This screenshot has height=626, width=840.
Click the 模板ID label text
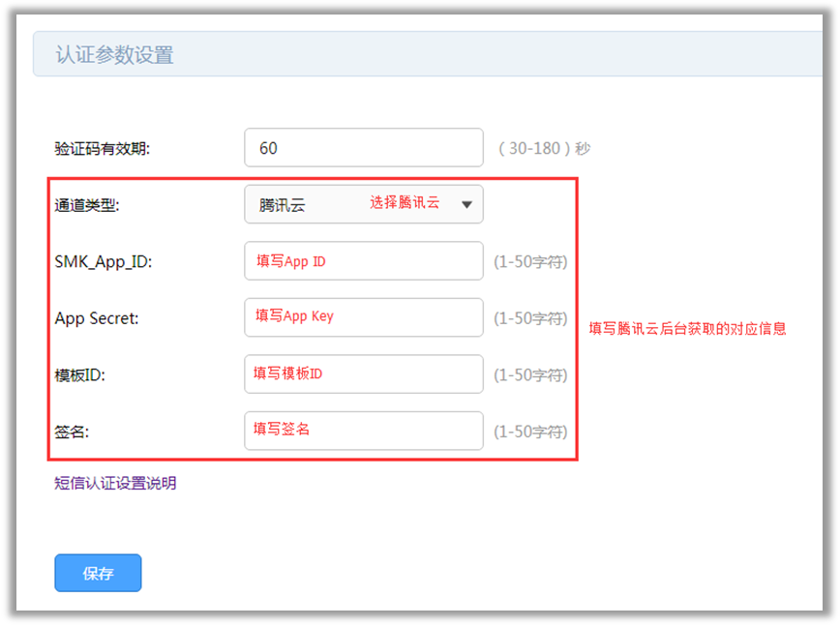79,375
